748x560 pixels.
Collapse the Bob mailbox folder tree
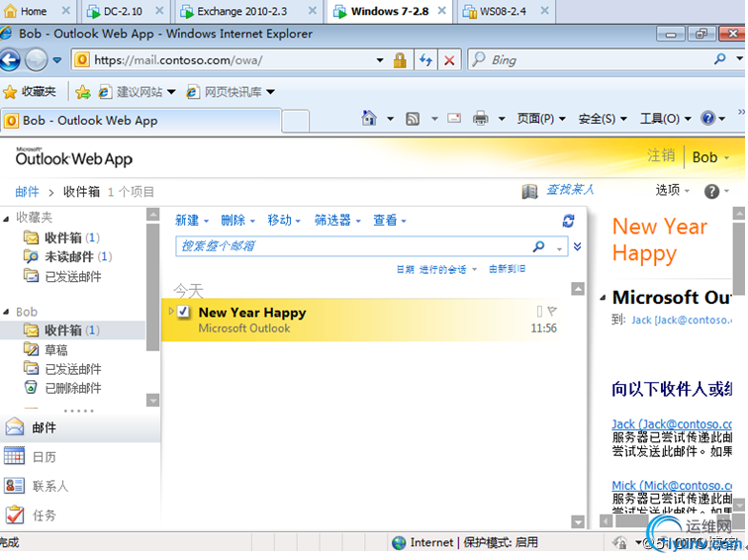pos(6,313)
